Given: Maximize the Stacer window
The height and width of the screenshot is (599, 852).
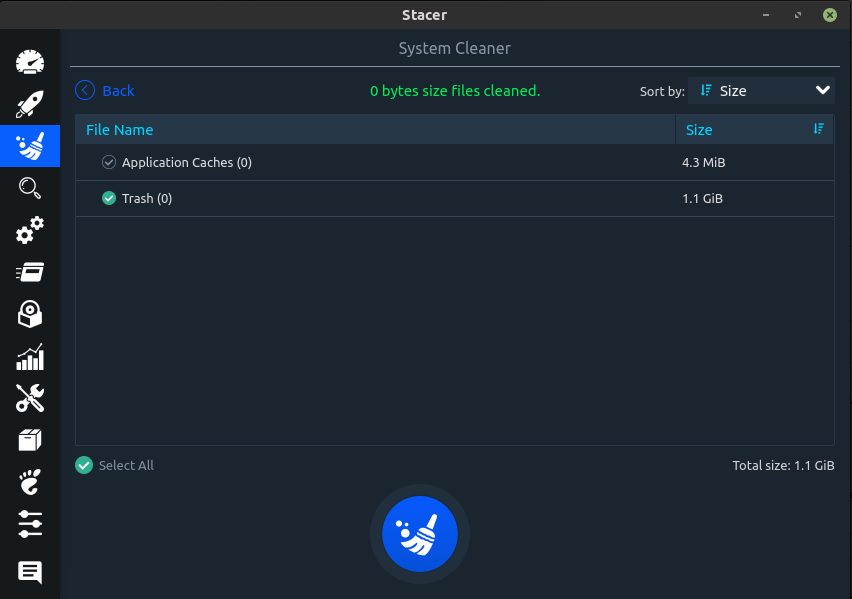Looking at the screenshot, I should [798, 15].
